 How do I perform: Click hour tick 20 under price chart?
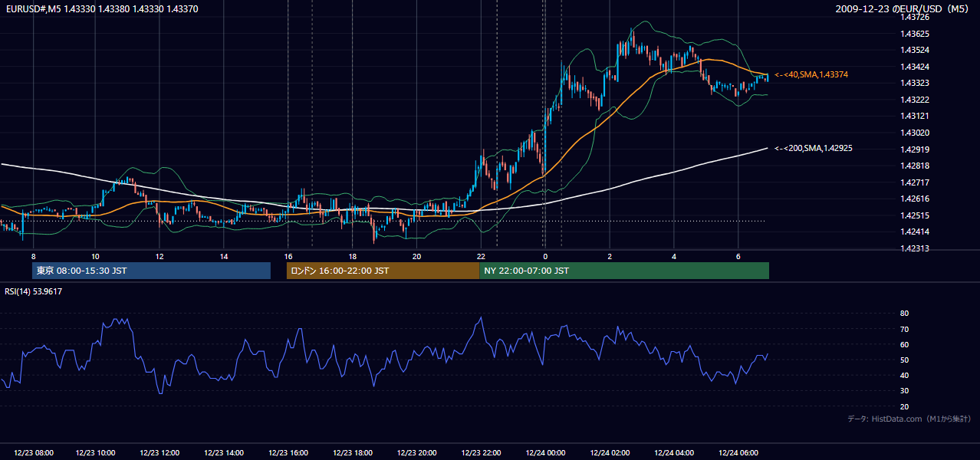(416, 256)
